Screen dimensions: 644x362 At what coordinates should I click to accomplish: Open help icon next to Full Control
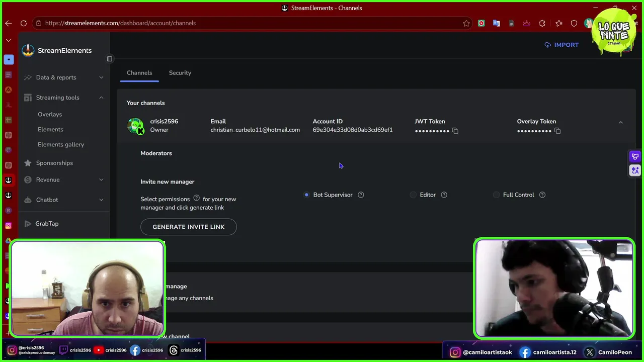[x=542, y=195]
